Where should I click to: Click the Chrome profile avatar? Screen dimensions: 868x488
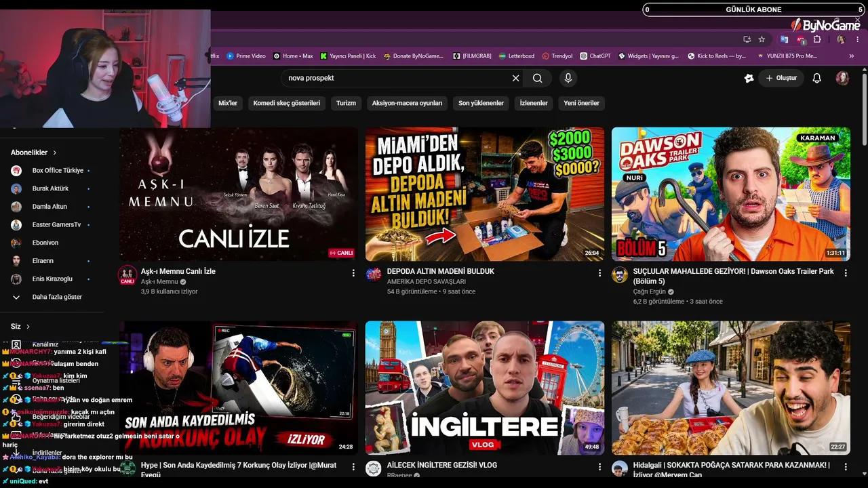click(x=841, y=39)
